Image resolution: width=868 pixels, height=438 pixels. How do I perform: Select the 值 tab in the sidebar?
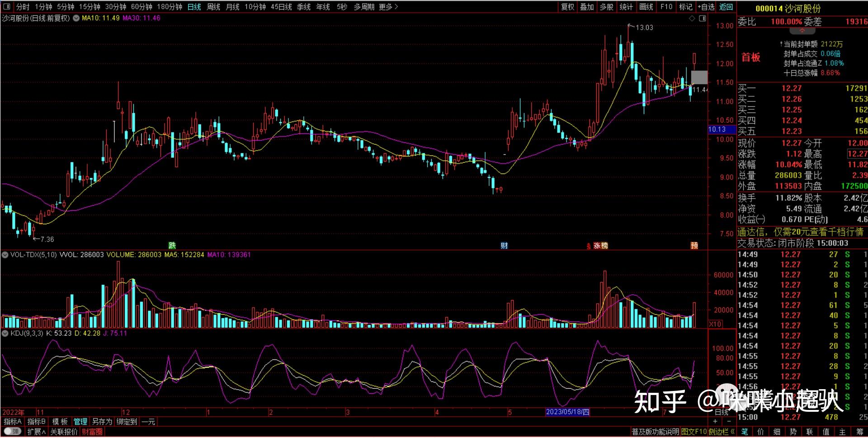[x=826, y=432]
